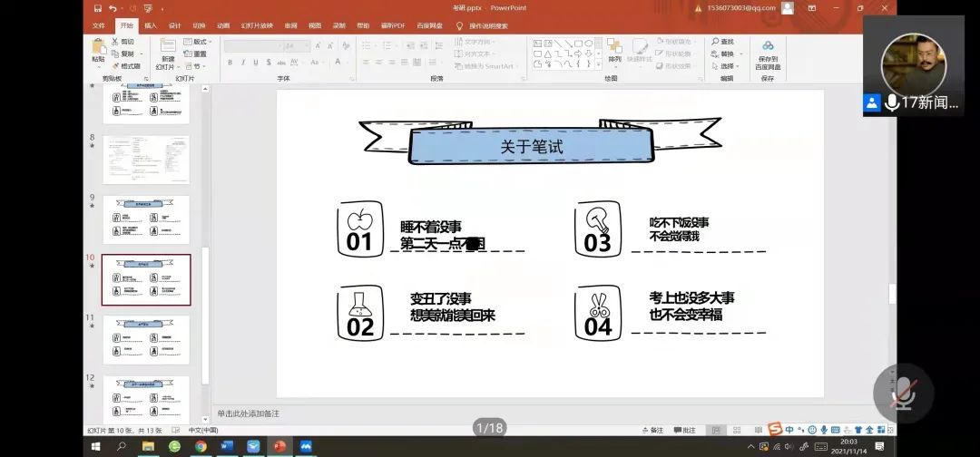Open the 剪贴板 clipboard dialog launcher
The height and width of the screenshot is (457, 980).
tap(146, 79)
